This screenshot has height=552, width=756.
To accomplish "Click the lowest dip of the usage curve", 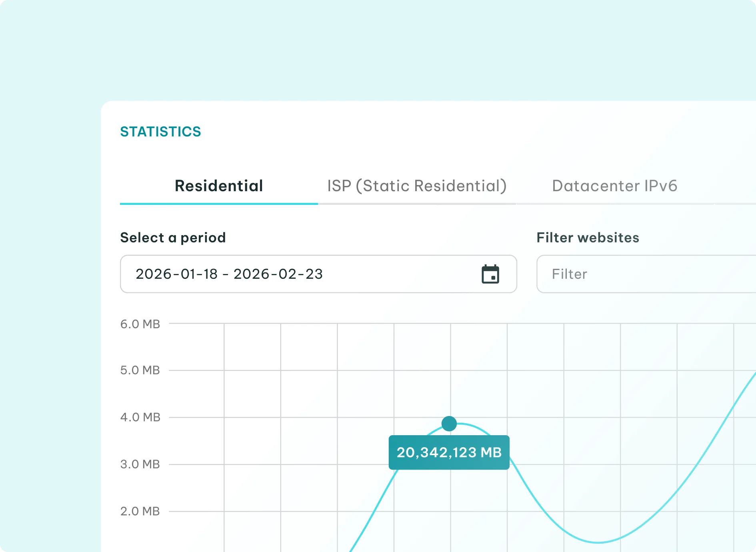I will [x=598, y=542].
